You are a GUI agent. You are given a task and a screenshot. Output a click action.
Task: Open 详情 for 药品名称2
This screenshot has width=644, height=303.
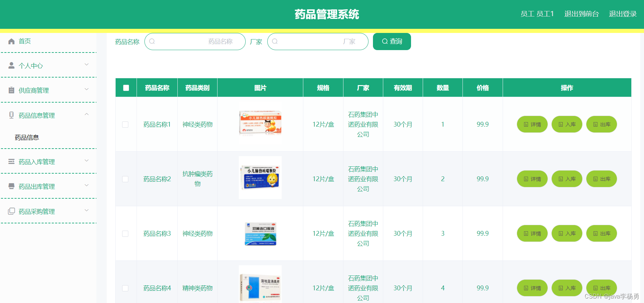coord(532,179)
